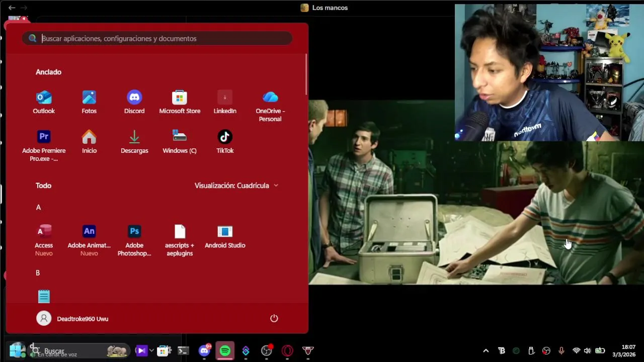Open Access in the app list

(44, 240)
